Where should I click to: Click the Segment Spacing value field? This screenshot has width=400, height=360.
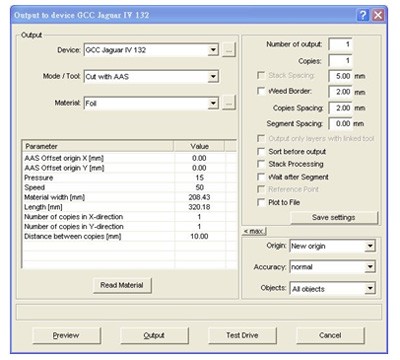point(340,124)
